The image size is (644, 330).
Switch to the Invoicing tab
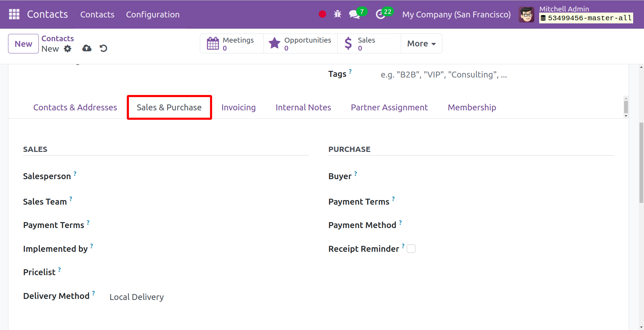(x=238, y=108)
